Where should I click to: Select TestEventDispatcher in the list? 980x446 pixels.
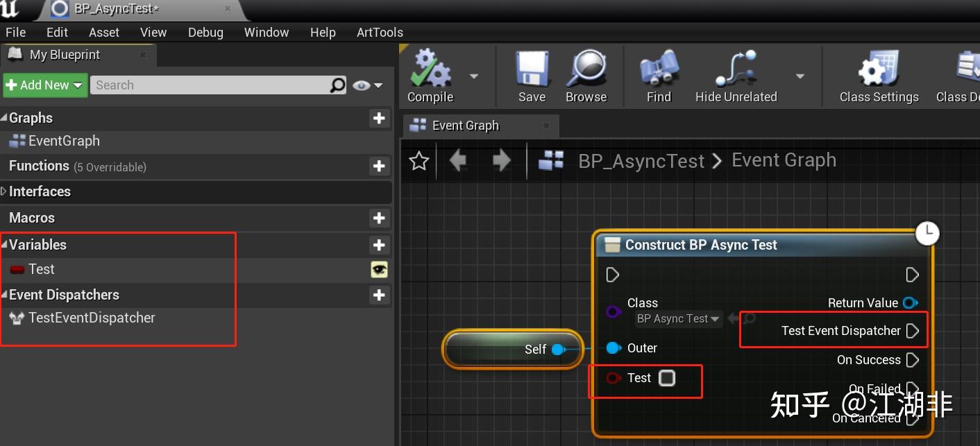[x=92, y=318]
